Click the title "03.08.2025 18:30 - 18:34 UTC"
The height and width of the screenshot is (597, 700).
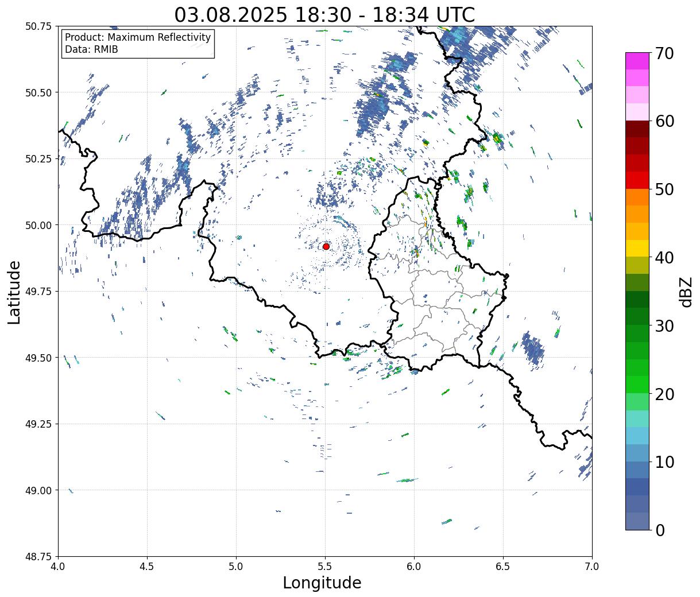pos(324,15)
